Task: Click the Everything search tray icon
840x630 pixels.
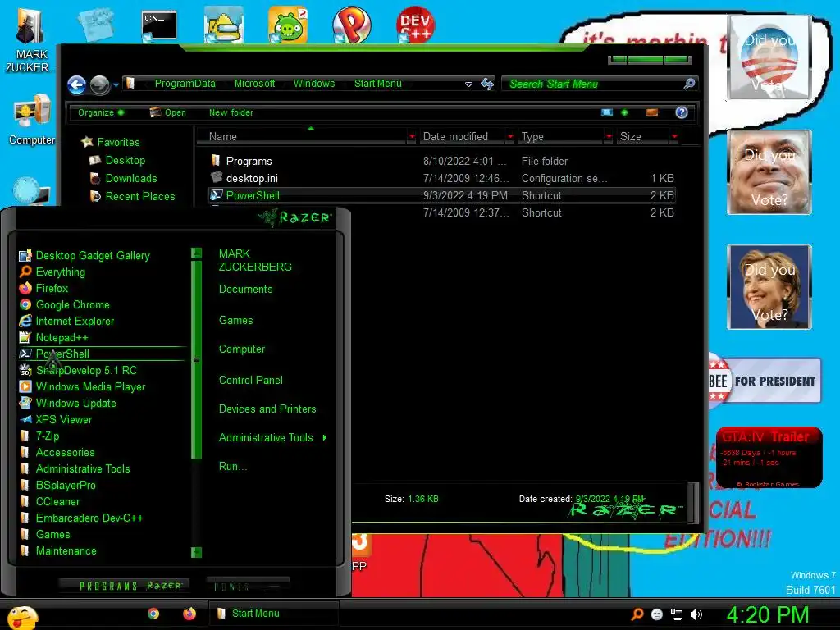Action: tap(637, 614)
